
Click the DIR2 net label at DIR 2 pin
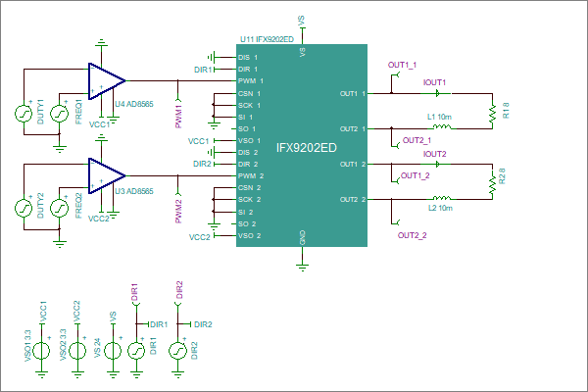click(x=202, y=164)
